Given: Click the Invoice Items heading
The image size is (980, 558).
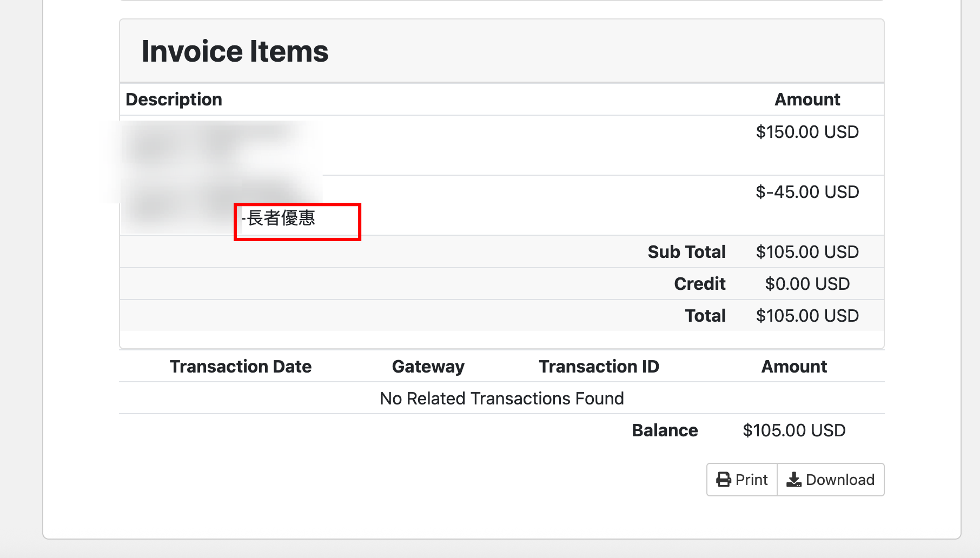Looking at the screenshot, I should (x=235, y=51).
